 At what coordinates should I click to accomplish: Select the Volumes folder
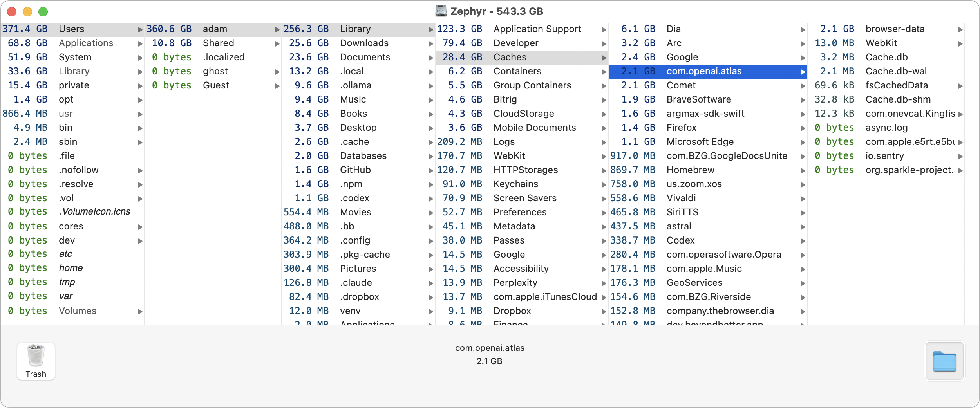(72, 311)
